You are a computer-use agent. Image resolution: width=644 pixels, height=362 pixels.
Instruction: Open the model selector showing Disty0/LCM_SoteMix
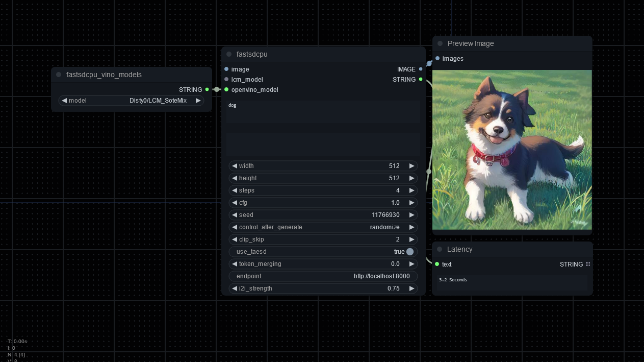tap(132, 101)
